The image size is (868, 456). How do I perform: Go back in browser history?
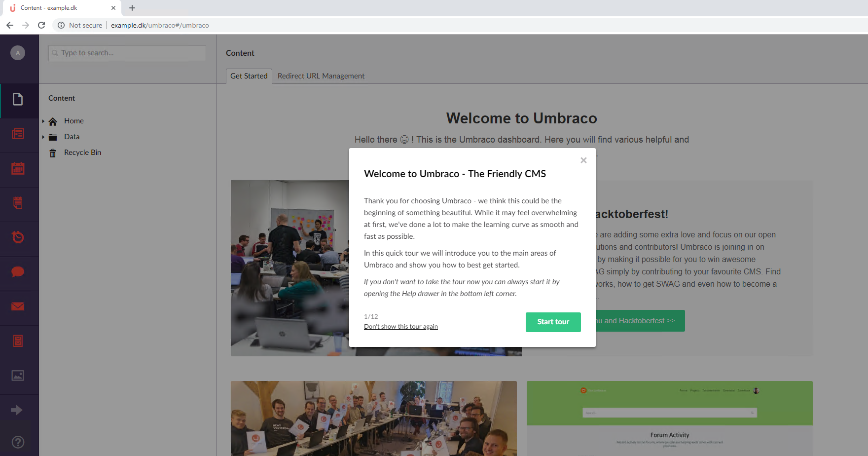(10, 25)
